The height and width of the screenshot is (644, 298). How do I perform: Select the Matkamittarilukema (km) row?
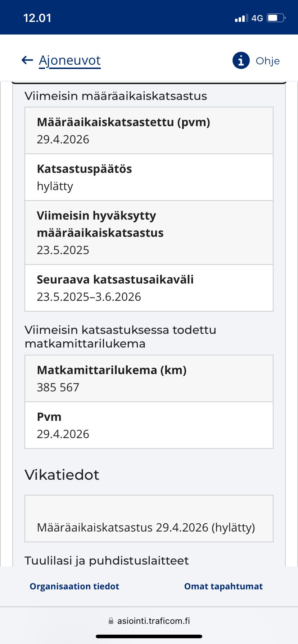[149, 378]
